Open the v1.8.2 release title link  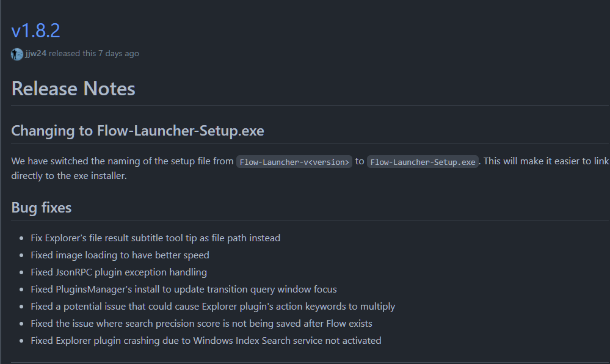pyautogui.click(x=35, y=31)
